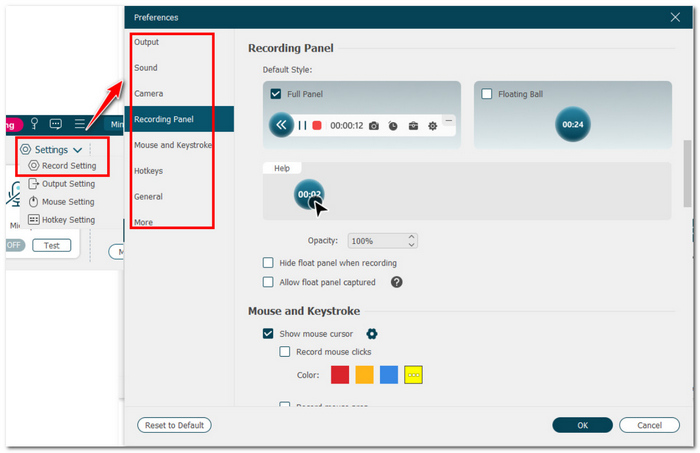This screenshot has height=453, width=700.
Task: Open the Output preferences section
Action: (146, 42)
